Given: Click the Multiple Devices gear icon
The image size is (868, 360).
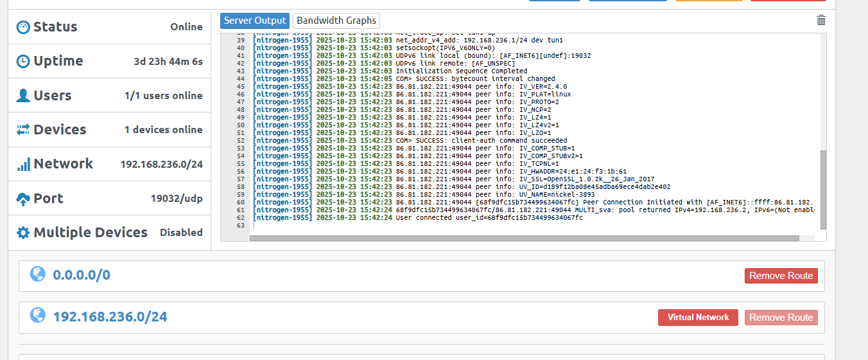Looking at the screenshot, I should pos(23,233).
